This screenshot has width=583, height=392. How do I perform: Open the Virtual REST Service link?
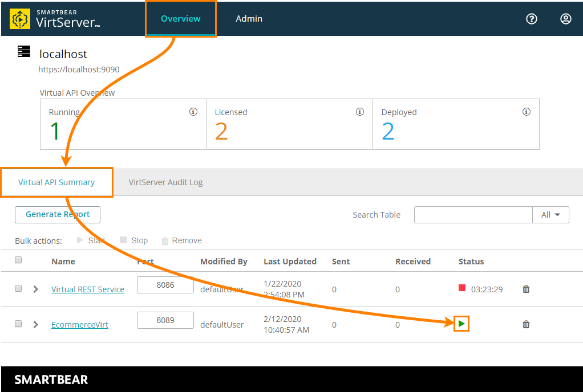(88, 289)
